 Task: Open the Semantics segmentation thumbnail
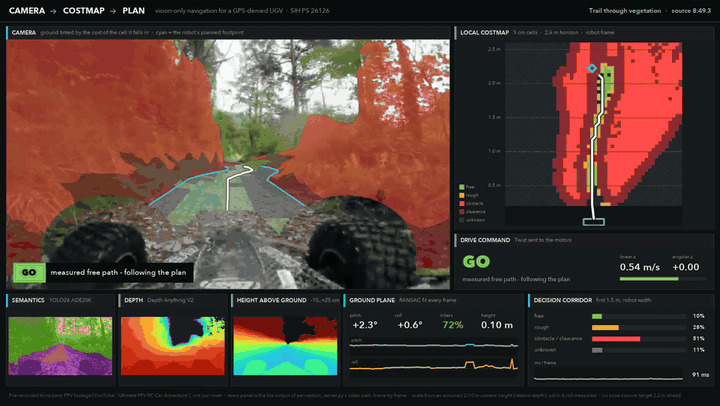point(60,346)
